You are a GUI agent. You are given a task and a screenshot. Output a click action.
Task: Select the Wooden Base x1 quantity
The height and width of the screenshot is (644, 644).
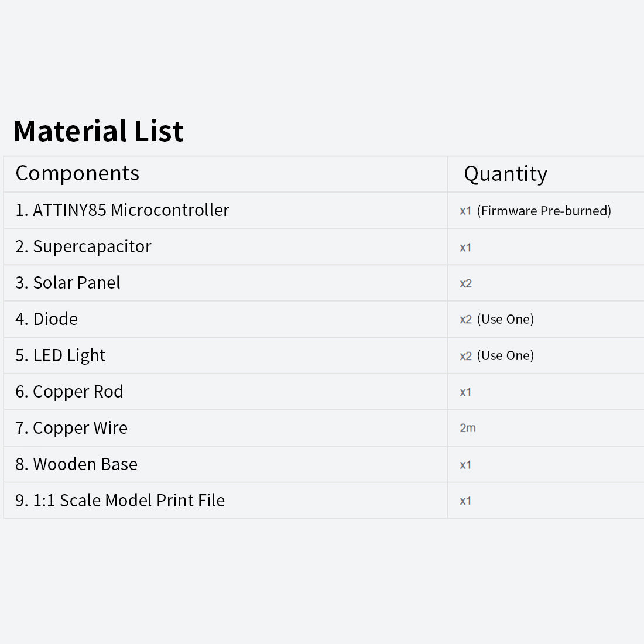465,465
